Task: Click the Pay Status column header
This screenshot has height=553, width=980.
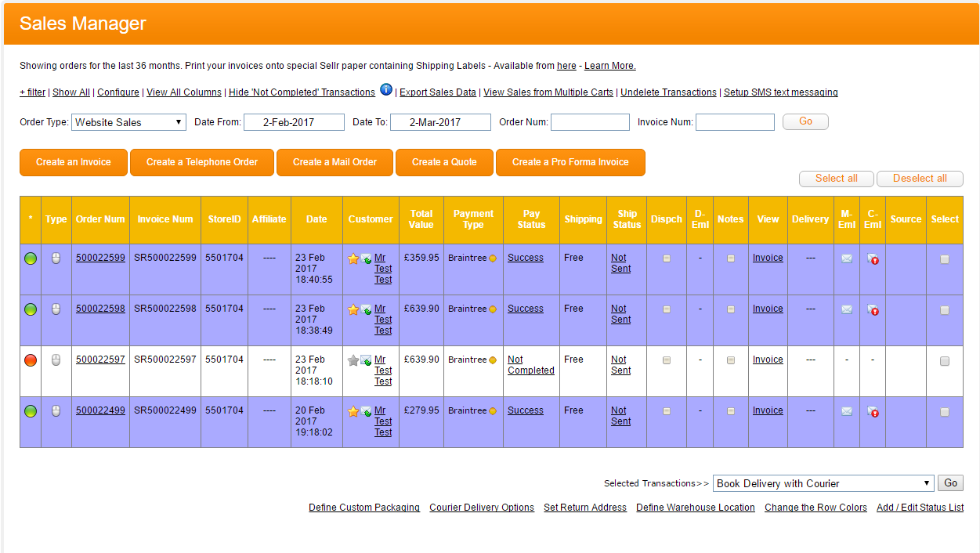Action: click(x=531, y=219)
